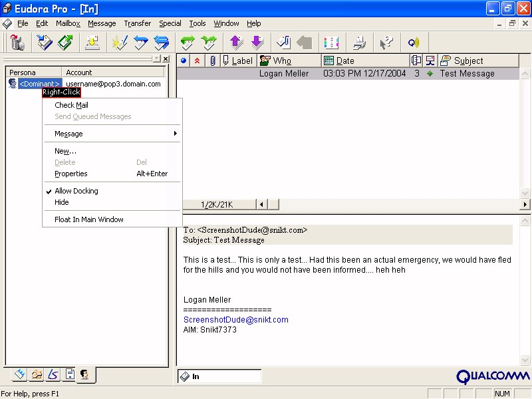
Task: Switch to Mailboxes tab icon
Action: tap(20, 374)
